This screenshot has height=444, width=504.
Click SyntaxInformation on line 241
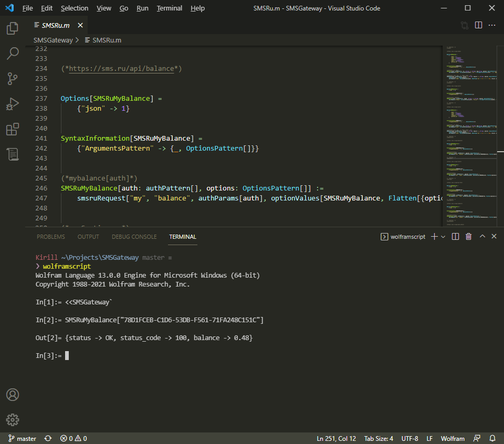tap(95, 139)
